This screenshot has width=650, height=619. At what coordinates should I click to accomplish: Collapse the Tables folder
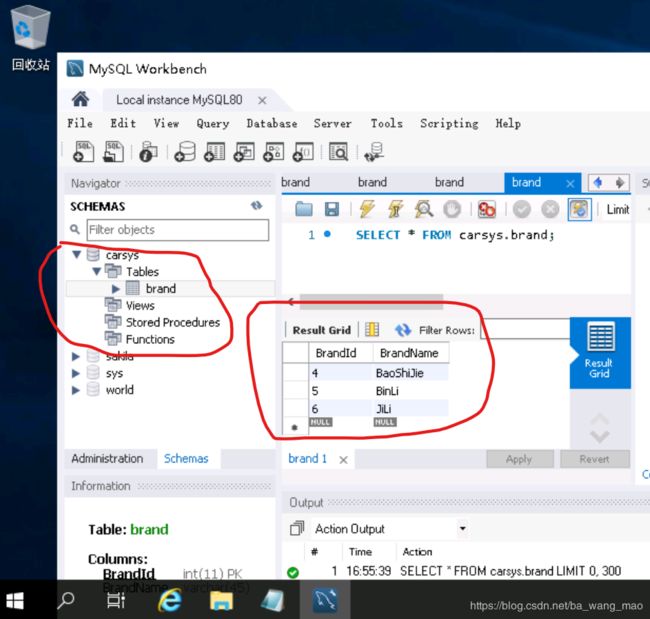pos(97,272)
